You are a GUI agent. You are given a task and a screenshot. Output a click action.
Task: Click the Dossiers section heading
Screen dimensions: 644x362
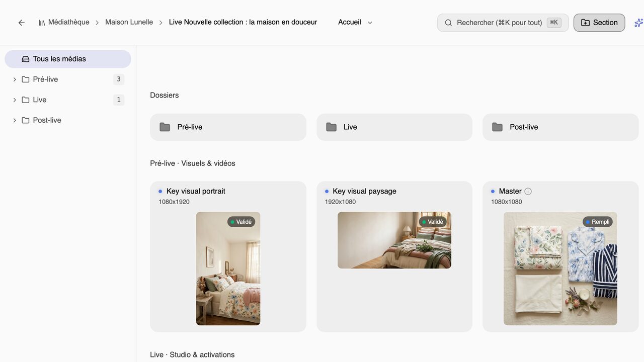[165, 95]
